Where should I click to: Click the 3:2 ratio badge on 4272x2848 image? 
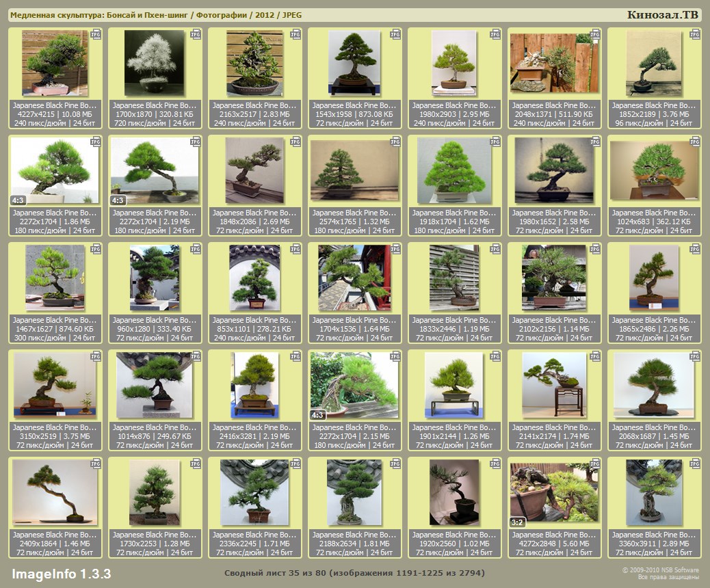pos(517,522)
